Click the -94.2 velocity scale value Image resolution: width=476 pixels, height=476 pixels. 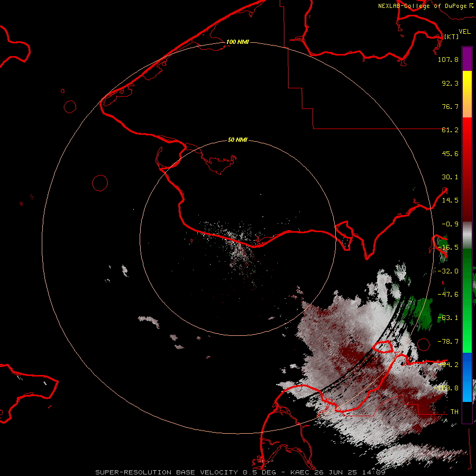click(x=448, y=364)
